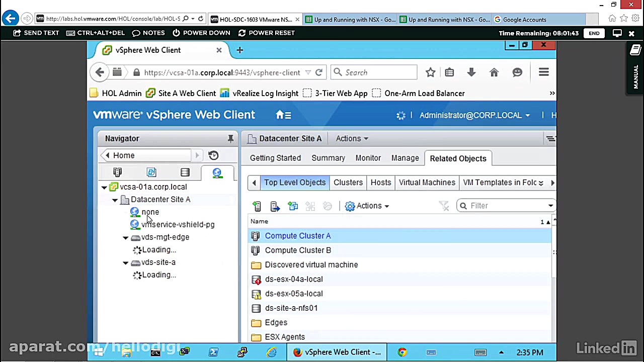This screenshot has height=362, width=644.
Task: Open the Summary tab
Action: 328,158
